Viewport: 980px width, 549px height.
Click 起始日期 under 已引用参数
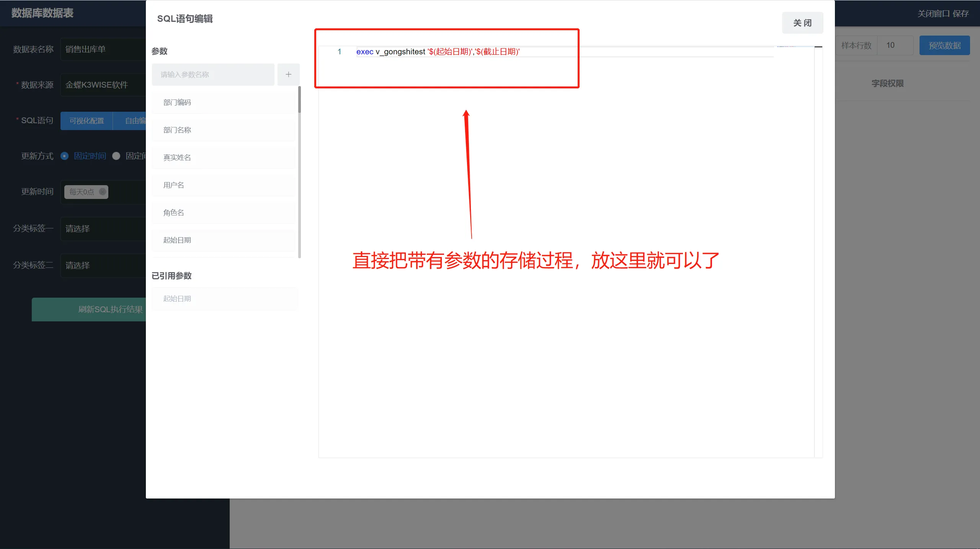(x=225, y=299)
